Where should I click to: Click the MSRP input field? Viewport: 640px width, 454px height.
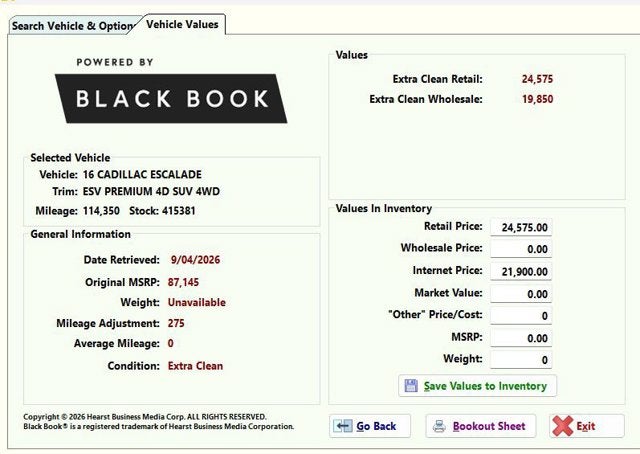[521, 338]
